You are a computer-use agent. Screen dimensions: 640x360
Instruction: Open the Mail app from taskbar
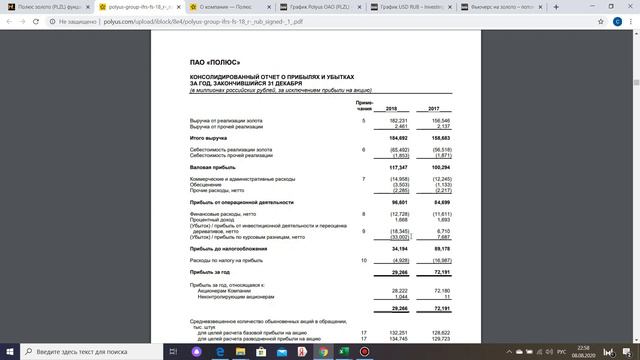(282, 351)
